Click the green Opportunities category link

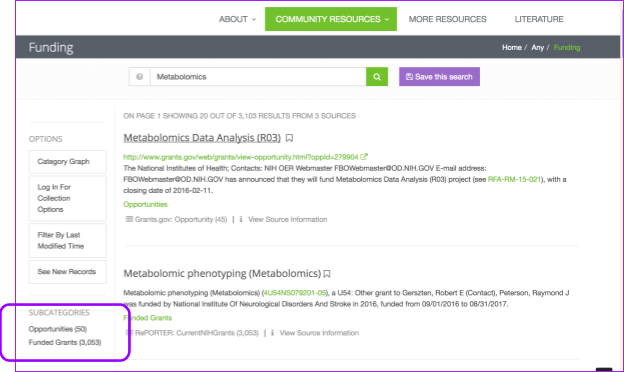(145, 205)
